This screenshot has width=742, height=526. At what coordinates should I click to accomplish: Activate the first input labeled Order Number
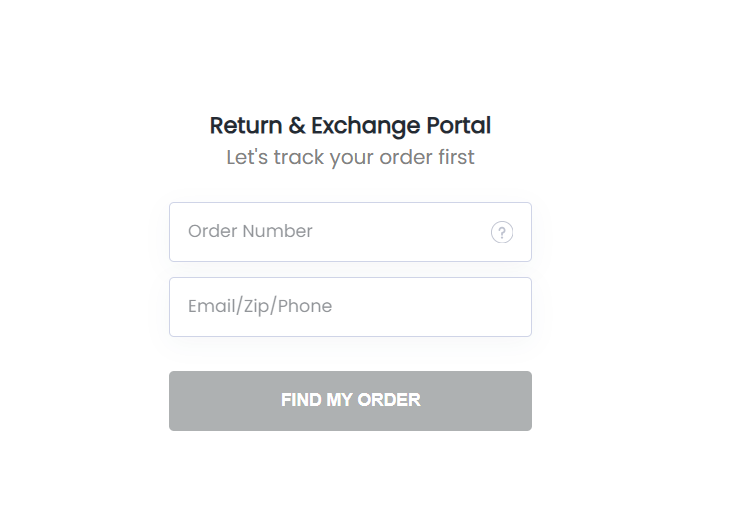pos(330,232)
